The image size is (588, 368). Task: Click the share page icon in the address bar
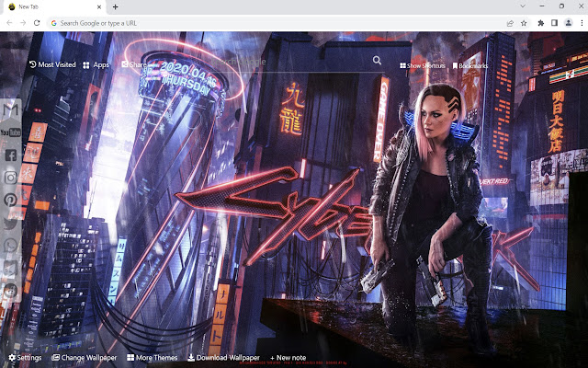[x=510, y=23]
